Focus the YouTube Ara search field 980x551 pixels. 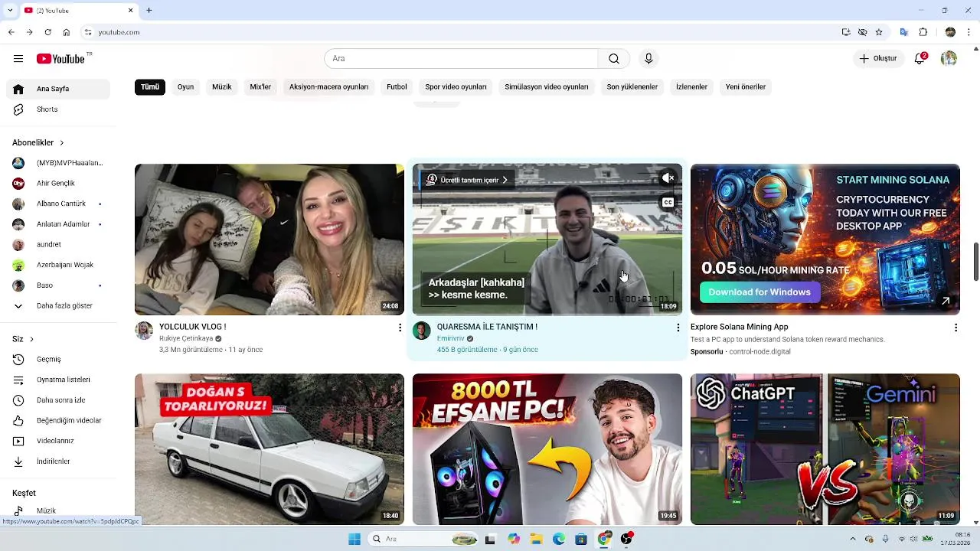(461, 59)
